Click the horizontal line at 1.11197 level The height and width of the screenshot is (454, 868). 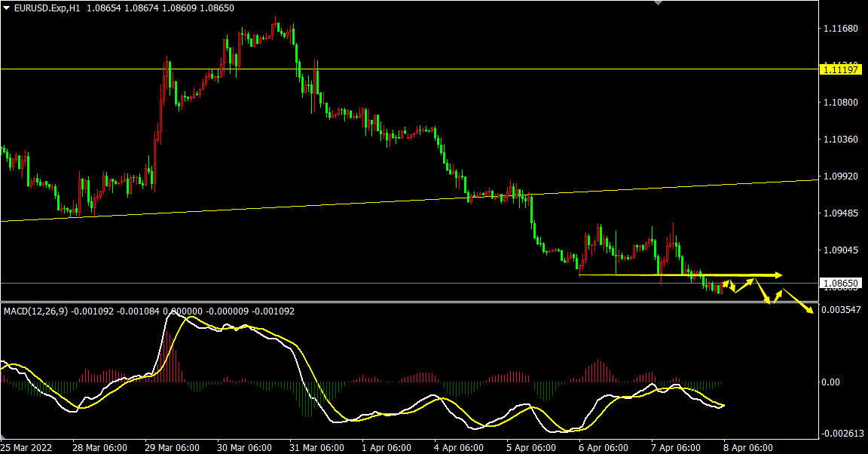[452, 69]
